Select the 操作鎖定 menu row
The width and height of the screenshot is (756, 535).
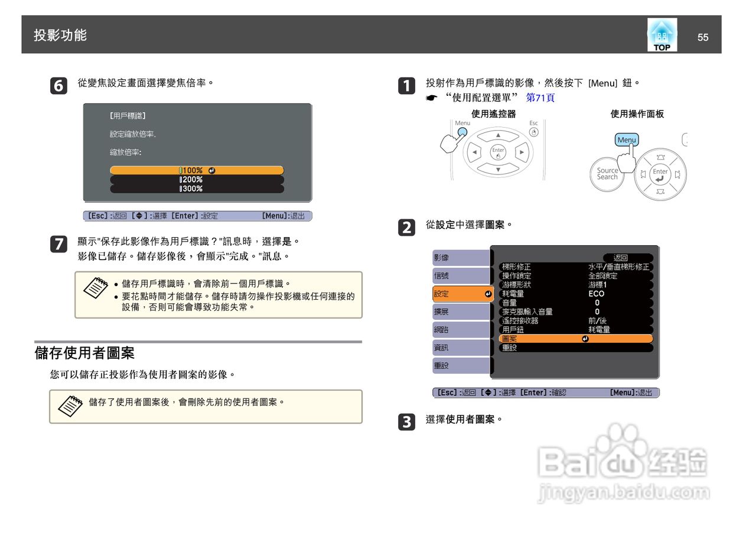coord(576,275)
